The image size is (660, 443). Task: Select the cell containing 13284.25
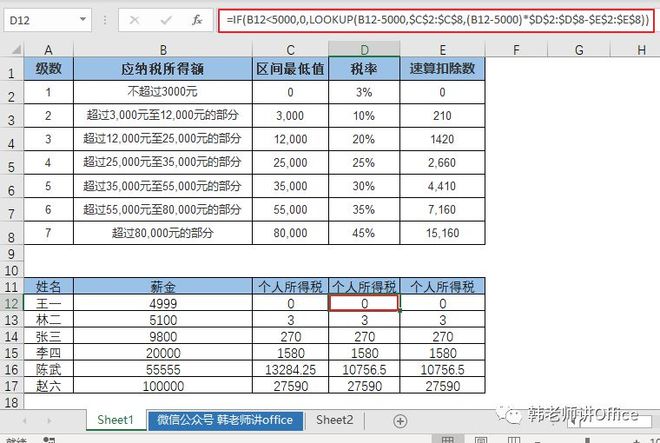point(291,369)
